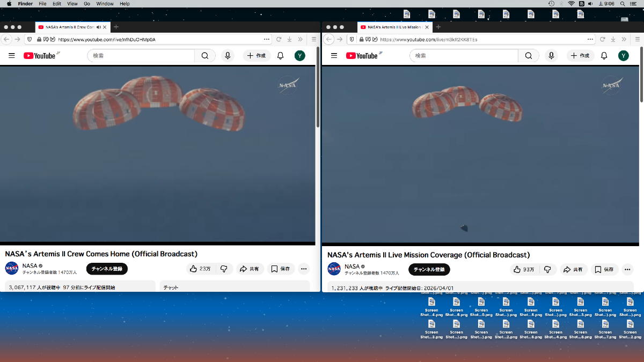Dislike the Crew Comes Home video
This screenshot has height=362, width=644.
(224, 269)
